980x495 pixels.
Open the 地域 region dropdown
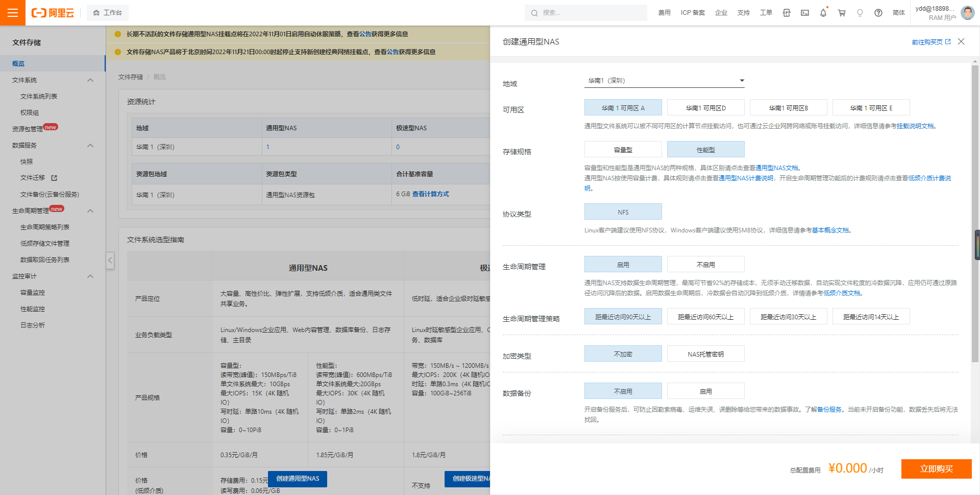(664, 81)
